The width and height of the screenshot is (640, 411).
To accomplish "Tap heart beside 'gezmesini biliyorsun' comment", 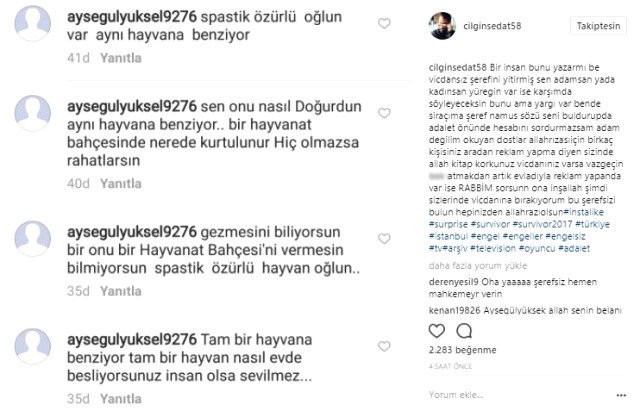I will pyautogui.click(x=384, y=238).
